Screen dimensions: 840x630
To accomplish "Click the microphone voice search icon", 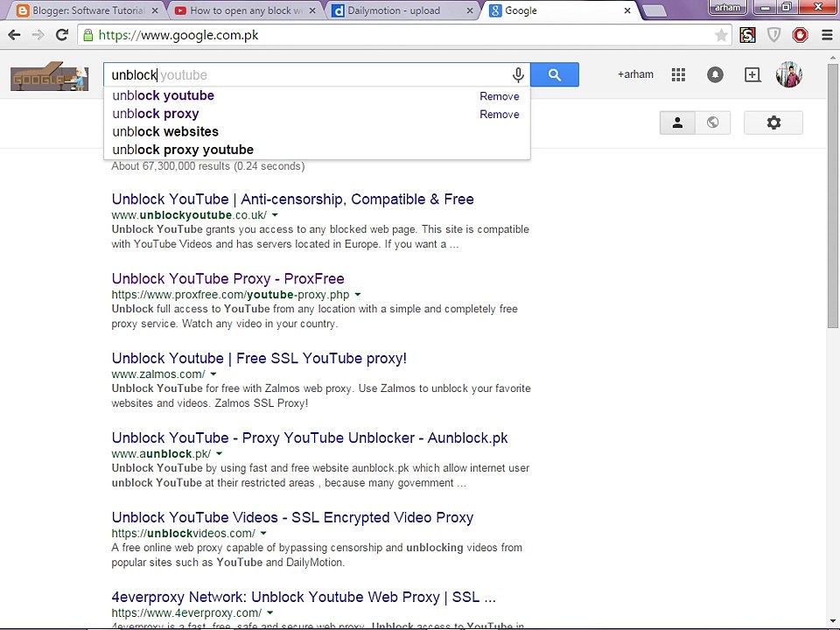I will [518, 75].
